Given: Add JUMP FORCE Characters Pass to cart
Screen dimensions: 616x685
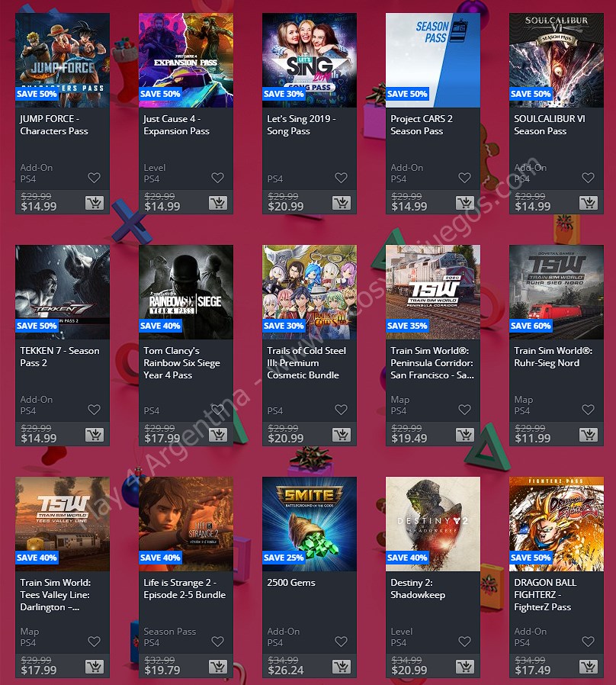Looking at the screenshot, I should (x=95, y=203).
